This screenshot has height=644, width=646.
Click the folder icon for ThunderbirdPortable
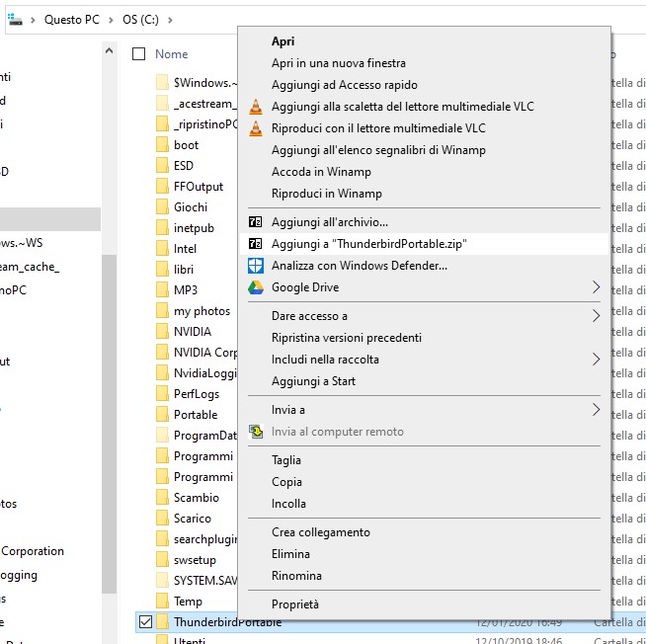coord(162,621)
